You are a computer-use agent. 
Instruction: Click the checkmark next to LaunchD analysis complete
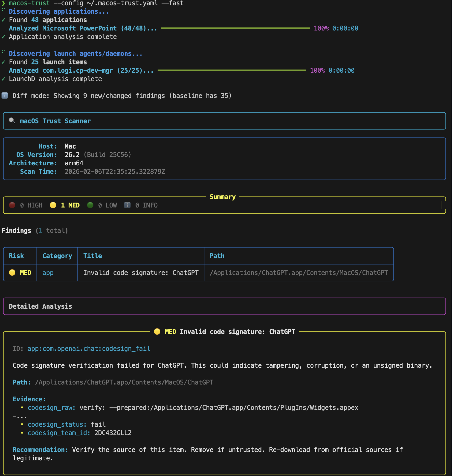click(3, 79)
